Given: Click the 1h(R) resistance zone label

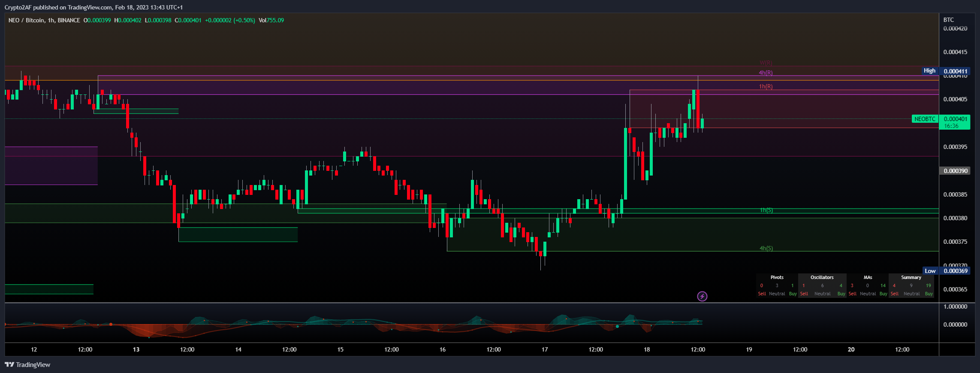Looking at the screenshot, I should point(766,87).
